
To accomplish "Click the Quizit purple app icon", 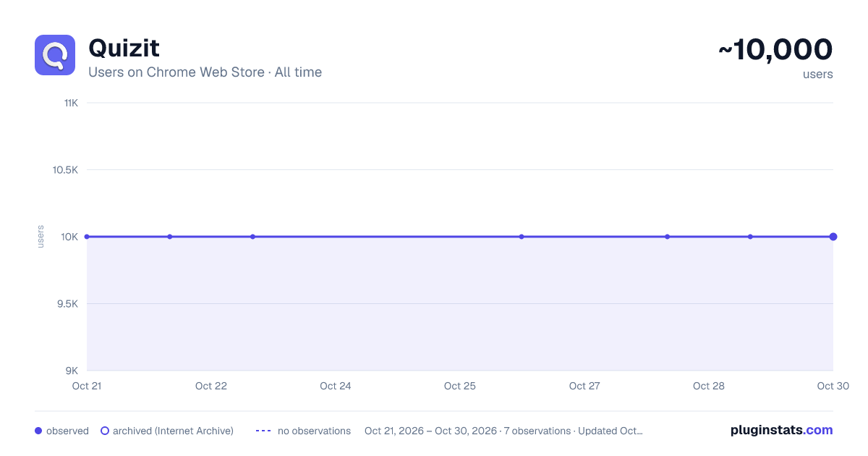I will [55, 55].
